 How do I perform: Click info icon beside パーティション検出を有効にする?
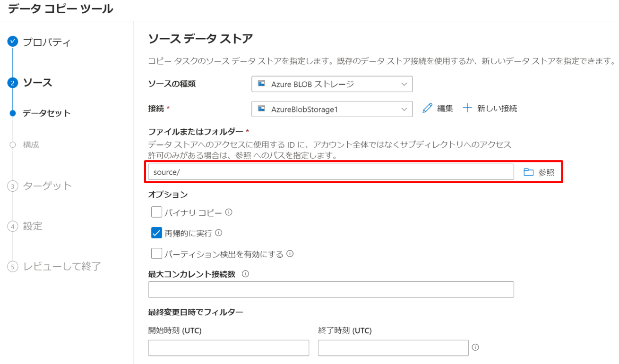click(x=290, y=254)
